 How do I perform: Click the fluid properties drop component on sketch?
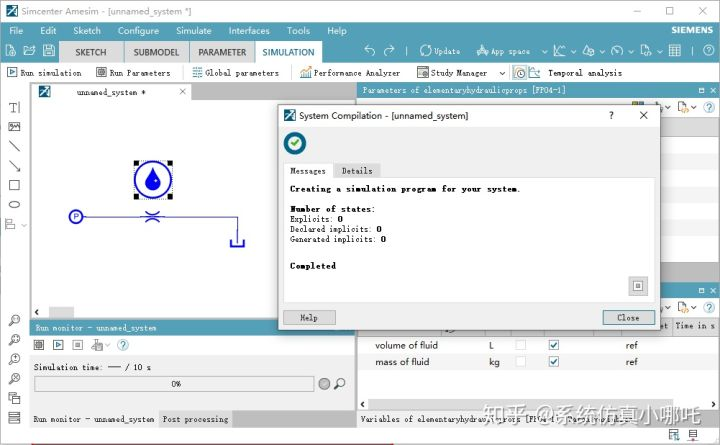point(153,180)
